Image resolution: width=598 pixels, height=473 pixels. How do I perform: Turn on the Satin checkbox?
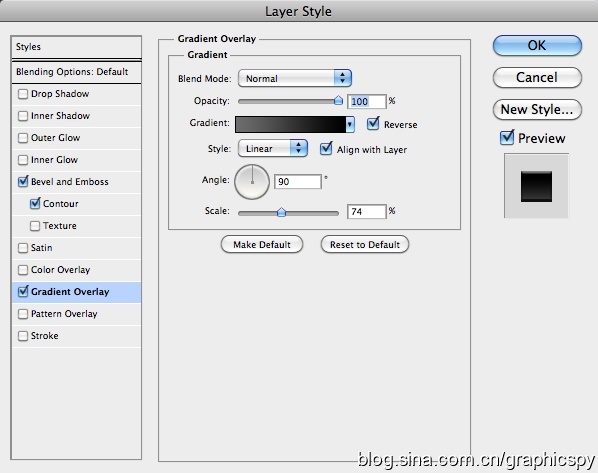click(x=23, y=248)
